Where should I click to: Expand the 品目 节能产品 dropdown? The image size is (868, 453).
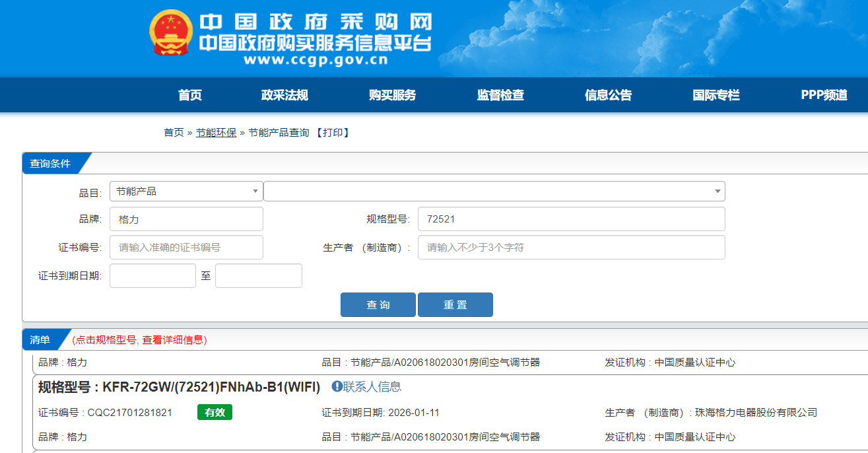pos(186,192)
